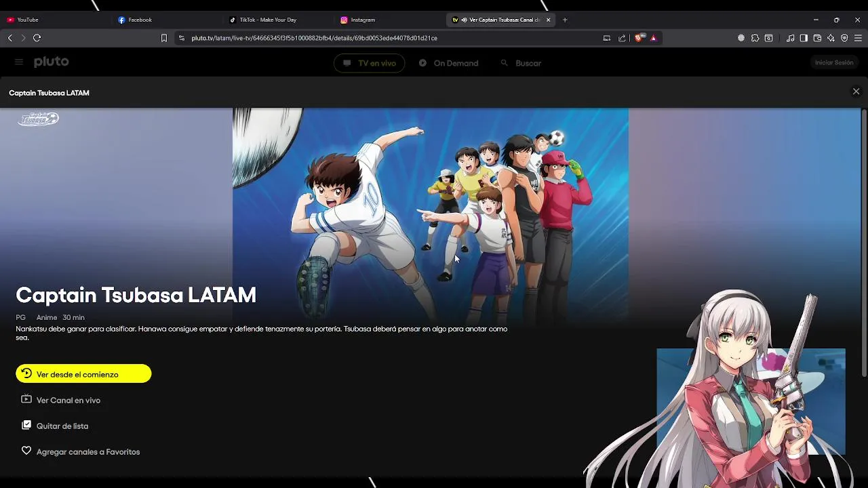Click the Captain Tsubasa channel logo

(39, 119)
